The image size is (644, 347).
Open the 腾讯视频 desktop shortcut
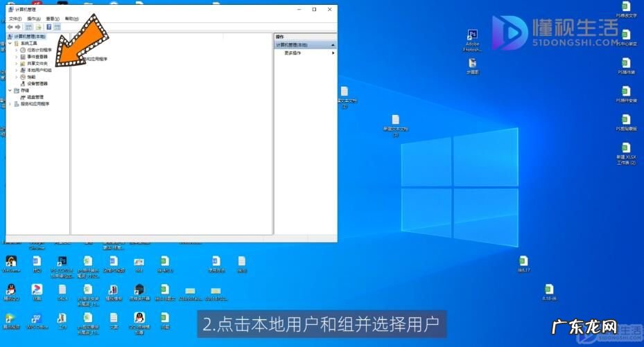pyautogui.click(x=11, y=321)
